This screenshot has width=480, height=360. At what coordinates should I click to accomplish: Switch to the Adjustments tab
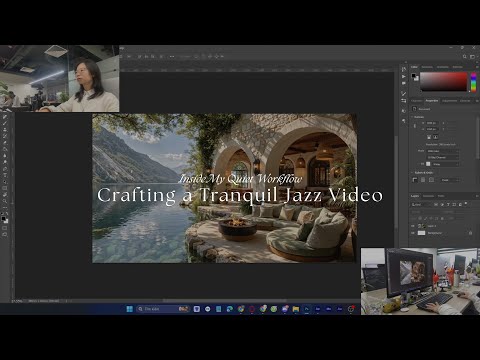pos(449,101)
